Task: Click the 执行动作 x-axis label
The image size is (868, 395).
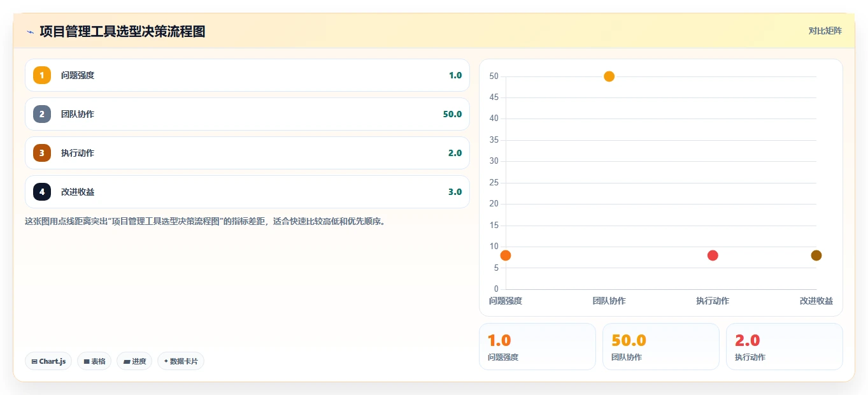Action: point(713,301)
